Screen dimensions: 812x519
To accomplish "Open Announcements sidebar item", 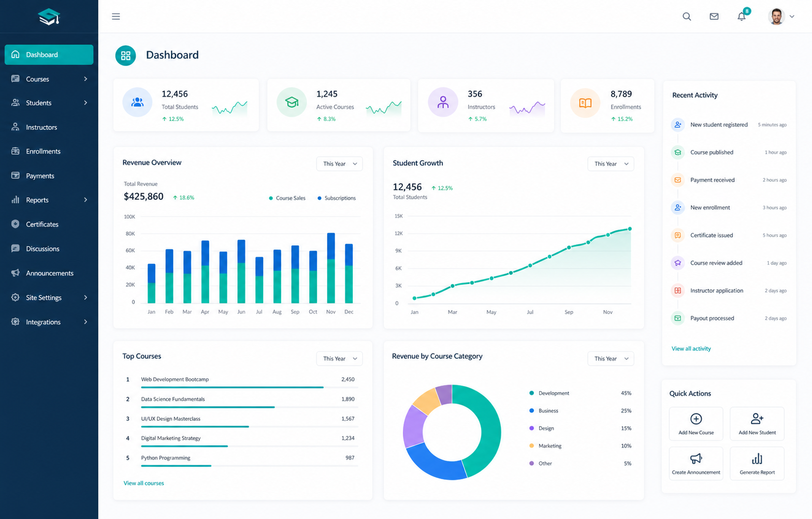I will 49,273.
